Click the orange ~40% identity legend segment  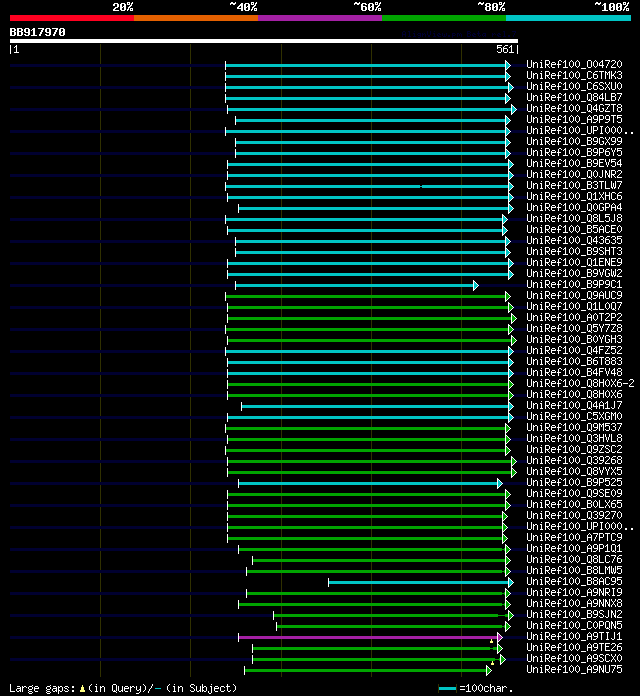pos(196,18)
